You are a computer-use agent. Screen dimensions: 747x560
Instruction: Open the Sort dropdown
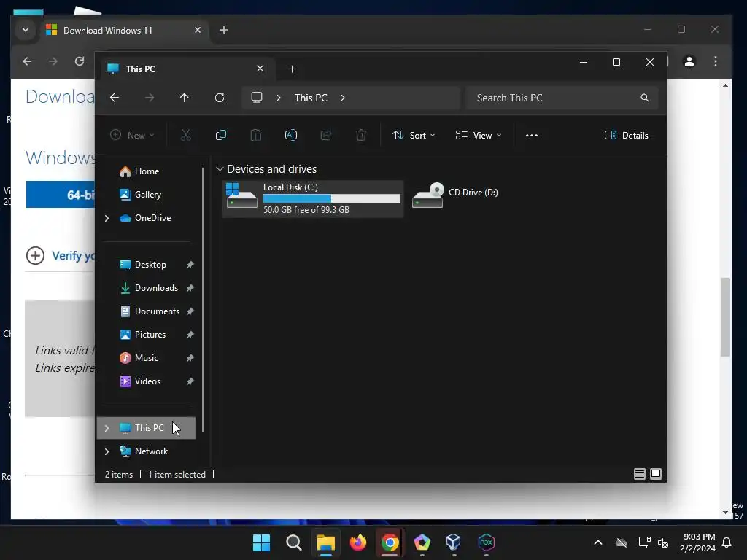[414, 135]
